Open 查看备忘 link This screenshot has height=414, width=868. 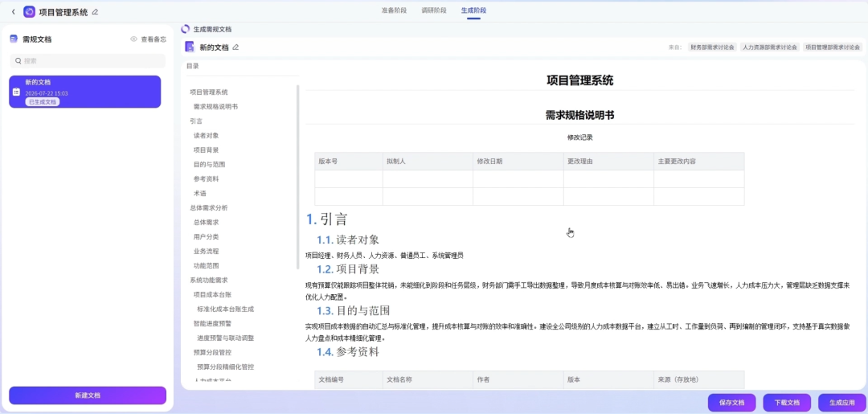pyautogui.click(x=154, y=39)
